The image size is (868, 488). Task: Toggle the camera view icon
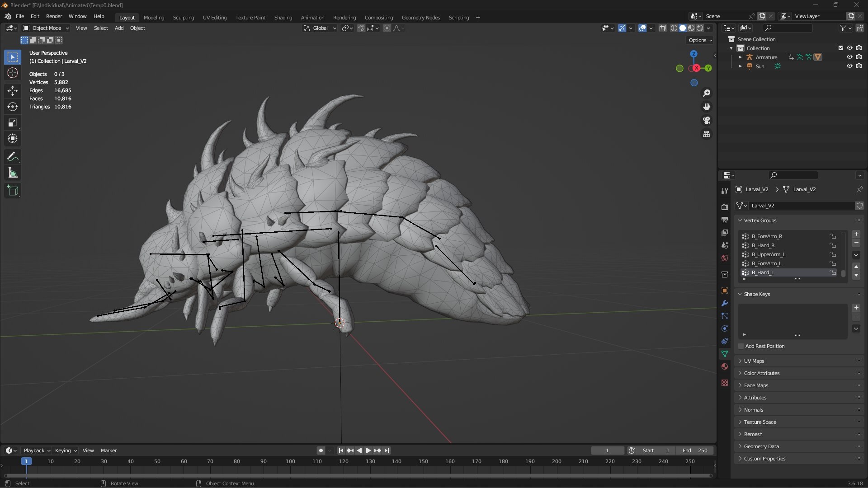tap(706, 120)
